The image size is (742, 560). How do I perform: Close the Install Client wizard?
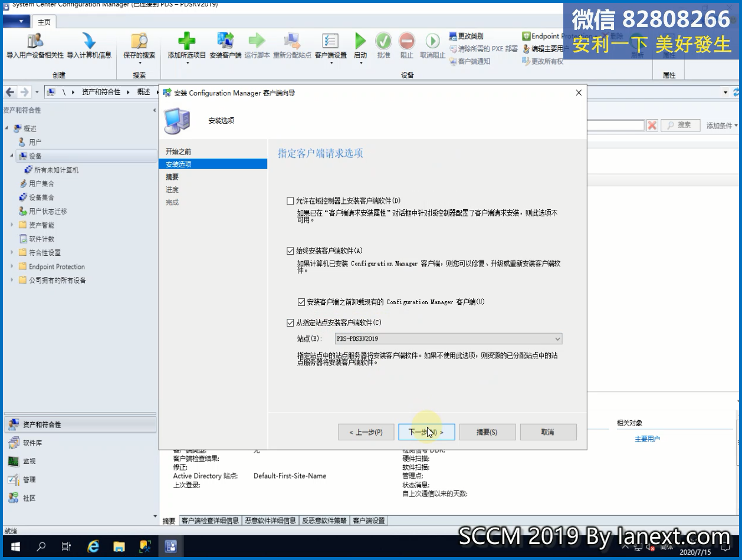coord(579,93)
